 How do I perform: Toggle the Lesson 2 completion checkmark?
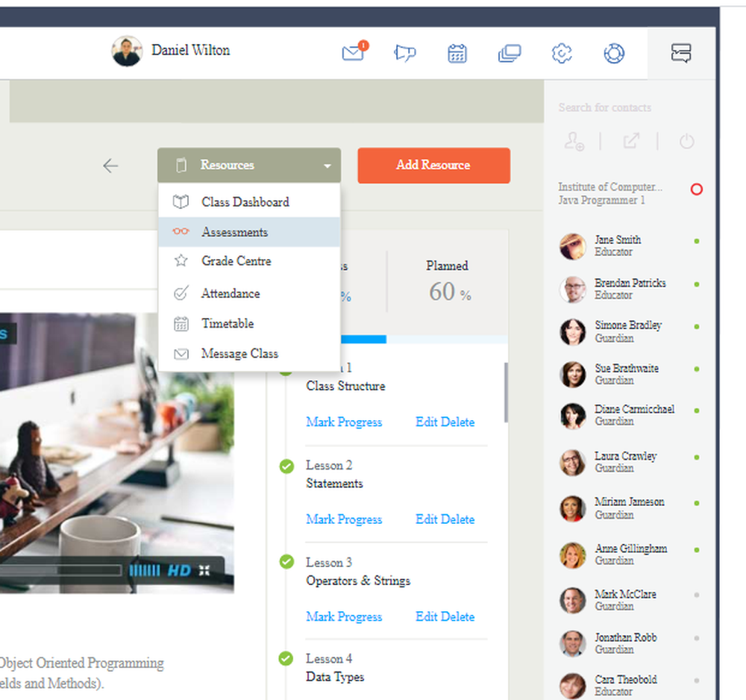pyautogui.click(x=286, y=466)
